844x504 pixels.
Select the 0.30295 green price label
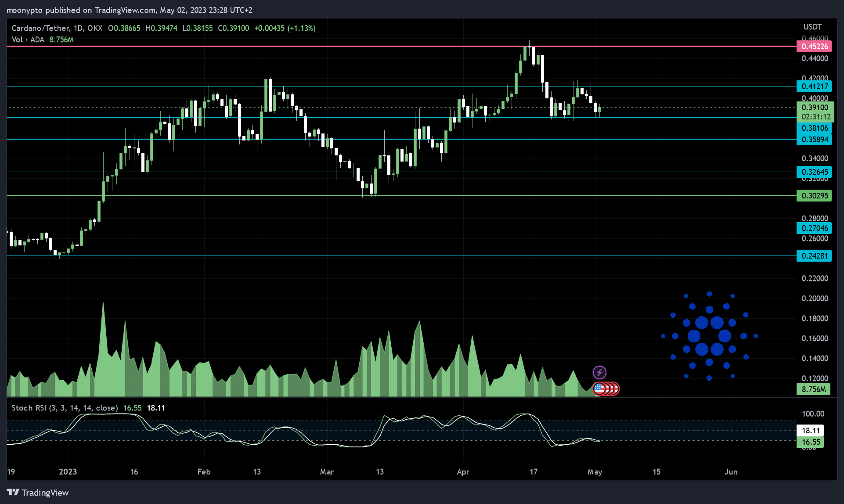pos(814,196)
